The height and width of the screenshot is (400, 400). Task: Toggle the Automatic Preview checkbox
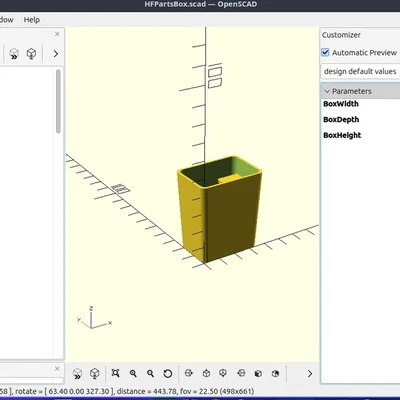click(325, 52)
